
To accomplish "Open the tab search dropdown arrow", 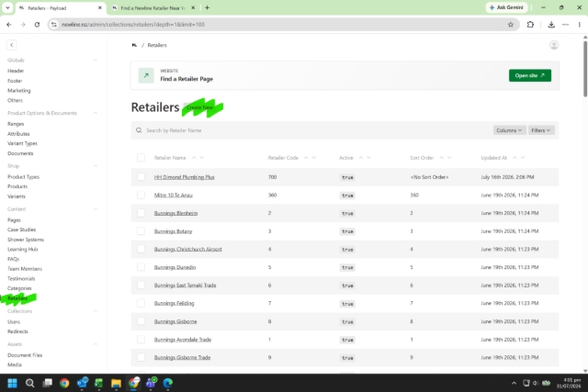I will coord(7,7).
